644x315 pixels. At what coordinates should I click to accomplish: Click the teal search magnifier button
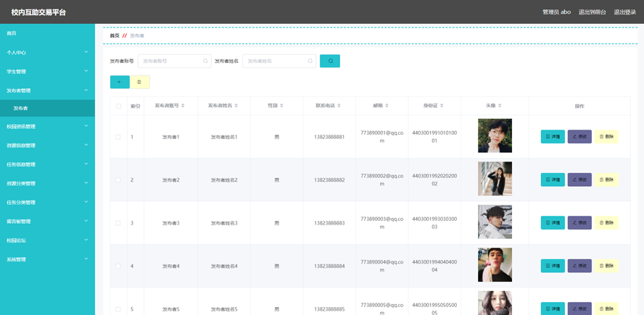[x=330, y=62]
